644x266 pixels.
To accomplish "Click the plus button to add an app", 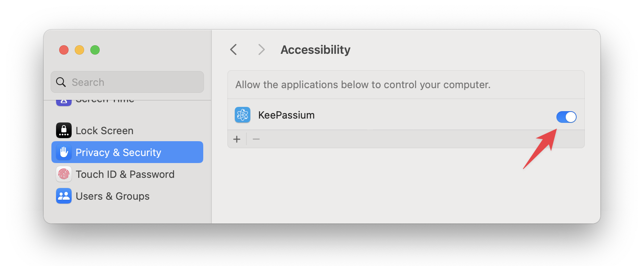I will (x=237, y=139).
